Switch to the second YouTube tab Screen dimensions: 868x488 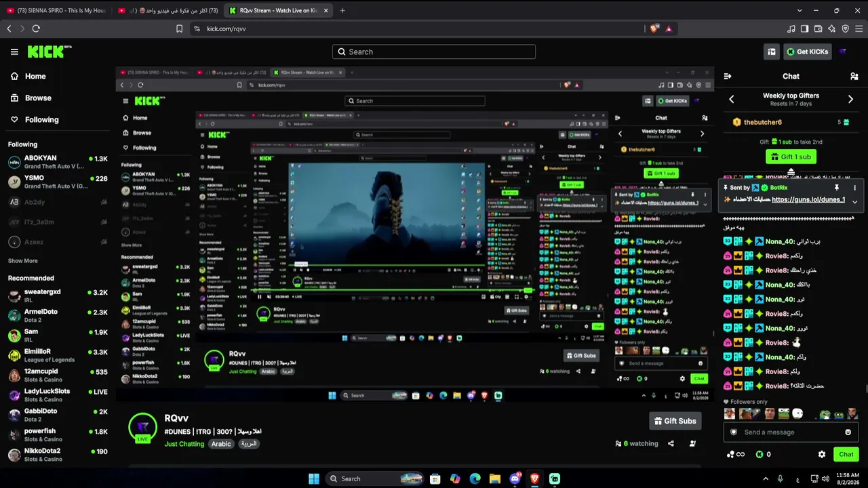167,11
